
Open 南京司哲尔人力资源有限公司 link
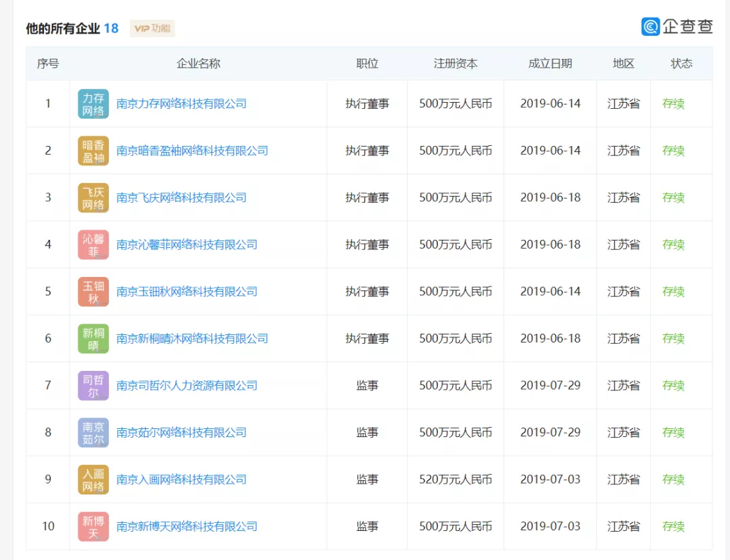(x=186, y=385)
